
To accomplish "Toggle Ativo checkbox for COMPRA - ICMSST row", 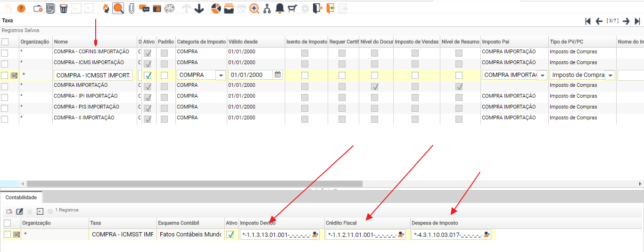I will pyautogui.click(x=148, y=75).
